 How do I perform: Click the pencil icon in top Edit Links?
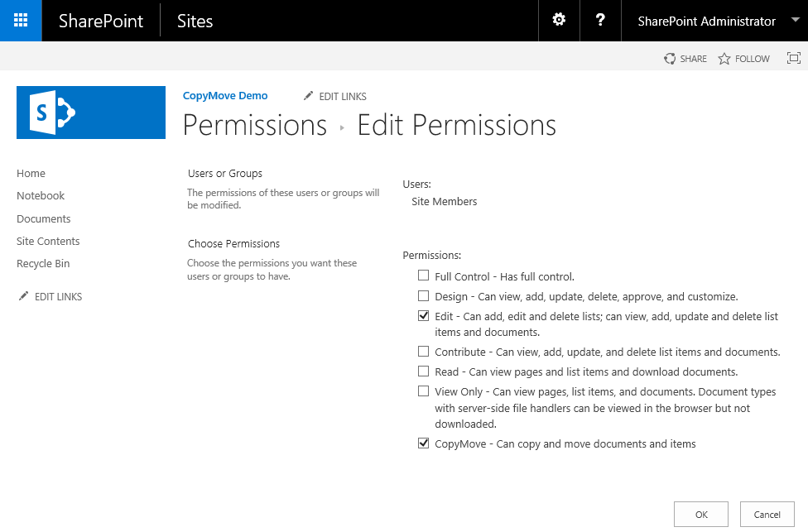click(x=309, y=96)
